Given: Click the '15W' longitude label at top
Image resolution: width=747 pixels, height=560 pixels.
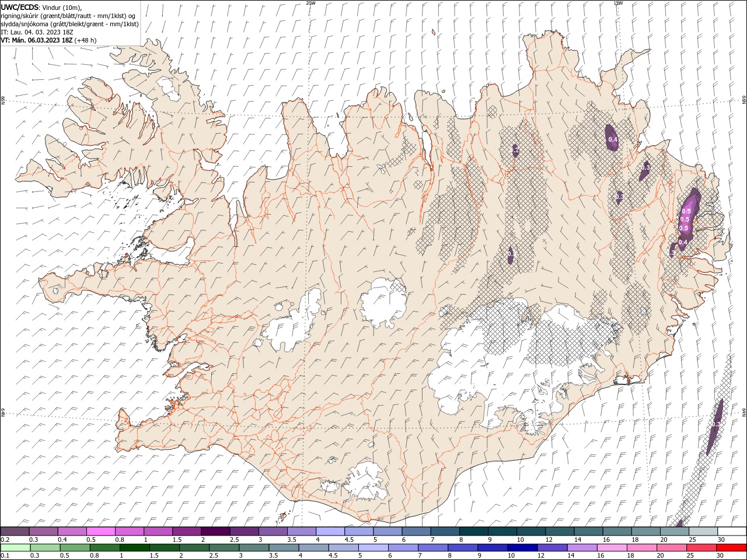Looking at the screenshot, I should (x=617, y=3).
